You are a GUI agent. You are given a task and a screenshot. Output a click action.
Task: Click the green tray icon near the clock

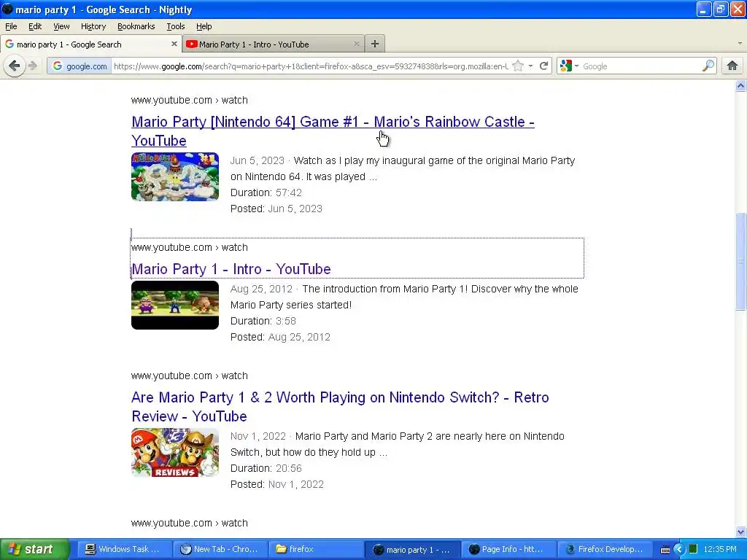click(693, 549)
